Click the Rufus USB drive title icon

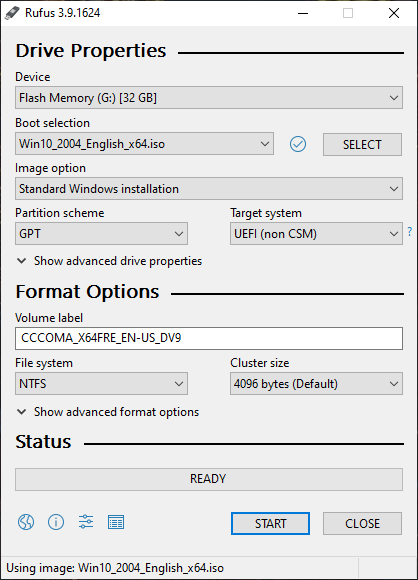12,13
